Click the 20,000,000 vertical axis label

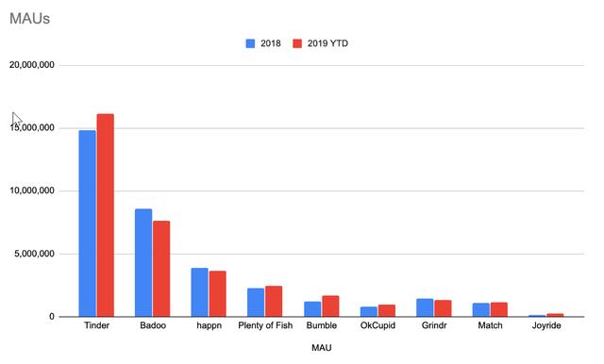click(x=32, y=65)
